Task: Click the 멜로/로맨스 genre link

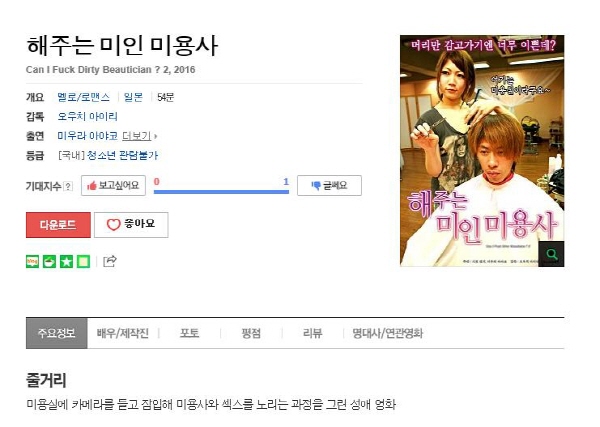Action: click(83, 97)
